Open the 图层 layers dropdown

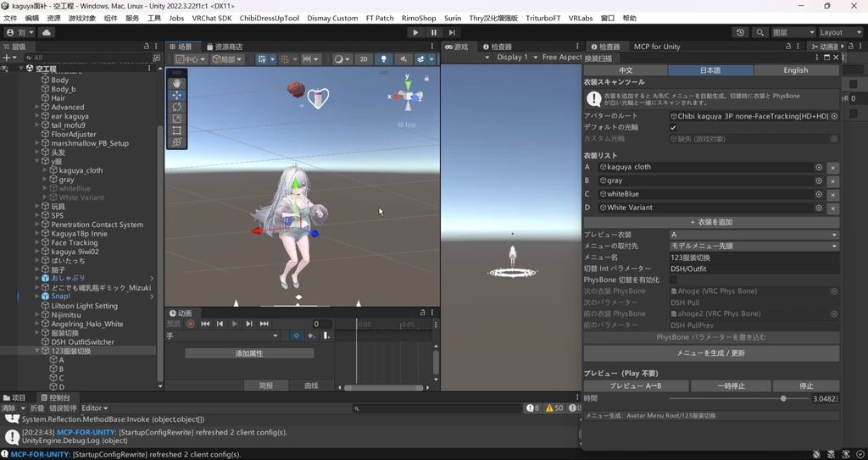point(793,33)
